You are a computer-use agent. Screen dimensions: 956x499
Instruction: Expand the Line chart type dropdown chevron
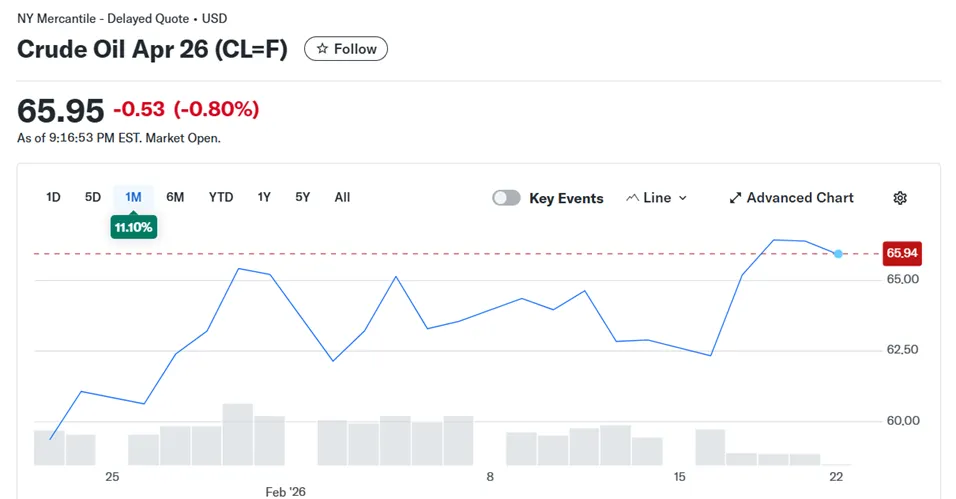coord(683,198)
